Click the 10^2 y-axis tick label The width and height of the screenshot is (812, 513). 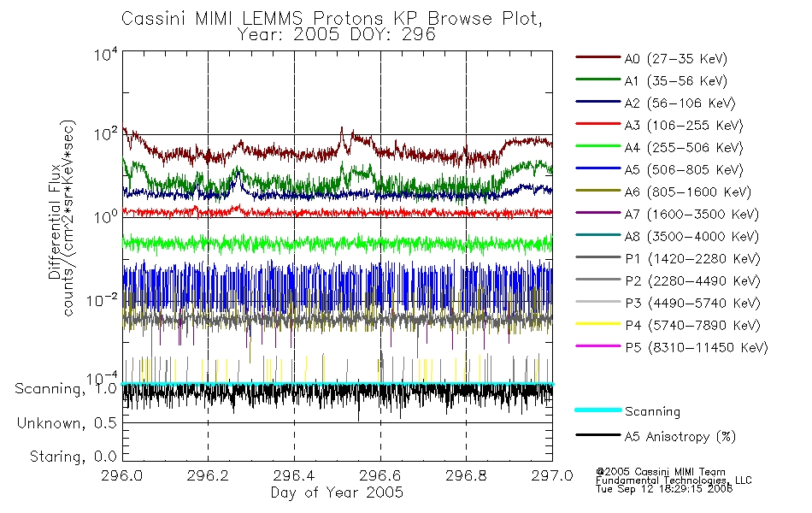pyautogui.click(x=107, y=134)
